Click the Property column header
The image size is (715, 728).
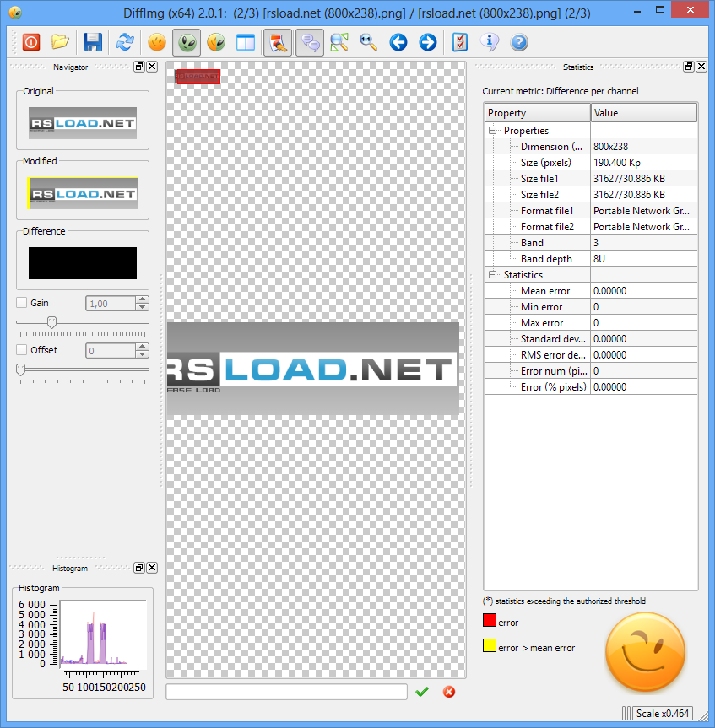(537, 113)
